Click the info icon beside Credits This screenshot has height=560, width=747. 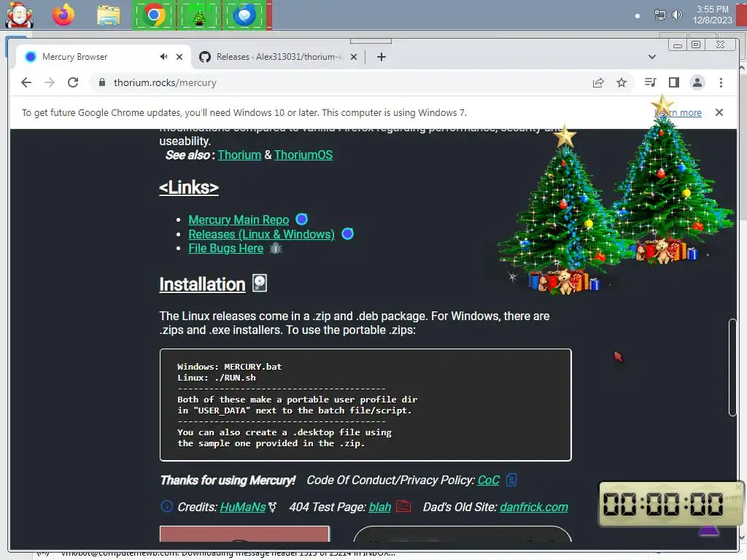point(167,506)
